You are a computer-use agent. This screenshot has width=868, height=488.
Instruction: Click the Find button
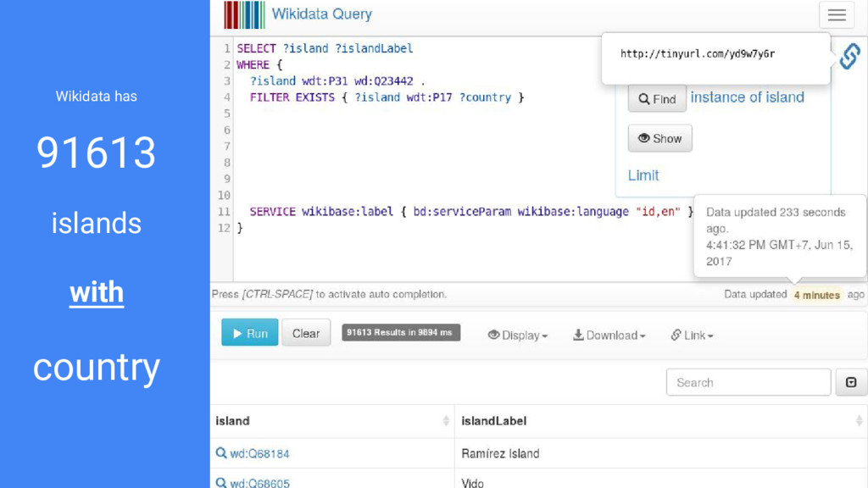point(657,98)
